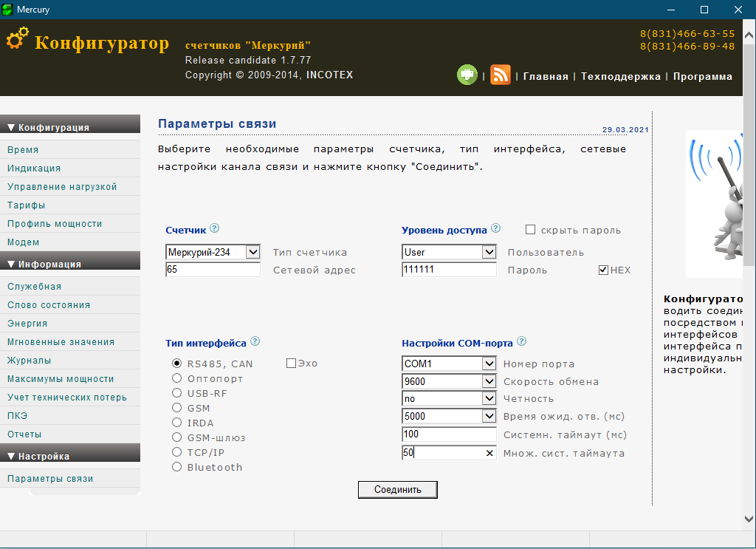
Task: Open Техподдержка in the header menu
Action: pyautogui.click(x=620, y=76)
